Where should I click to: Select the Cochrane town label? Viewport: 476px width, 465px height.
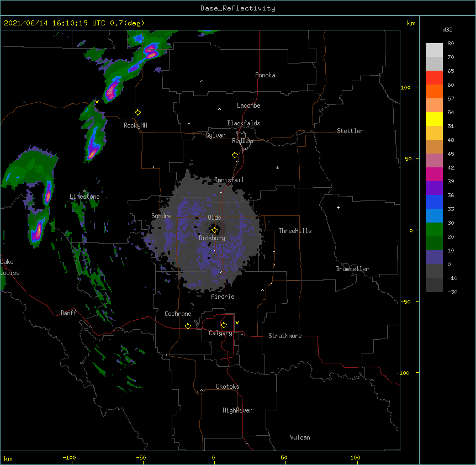[x=178, y=314]
